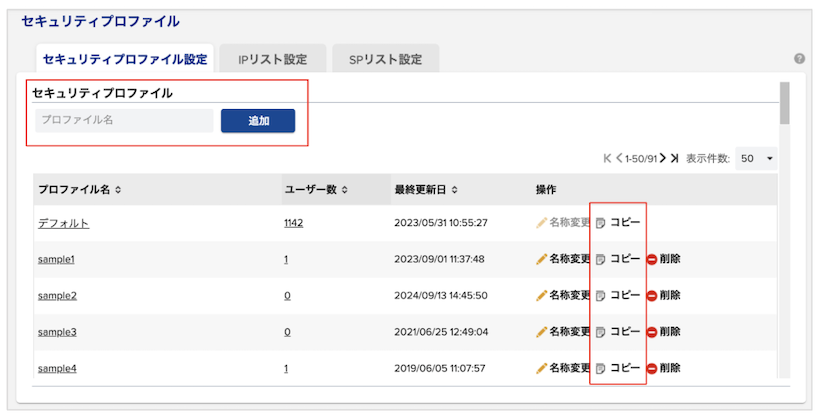Open the sample2 profile link
The width and height of the screenshot is (821, 420).
tap(57, 296)
